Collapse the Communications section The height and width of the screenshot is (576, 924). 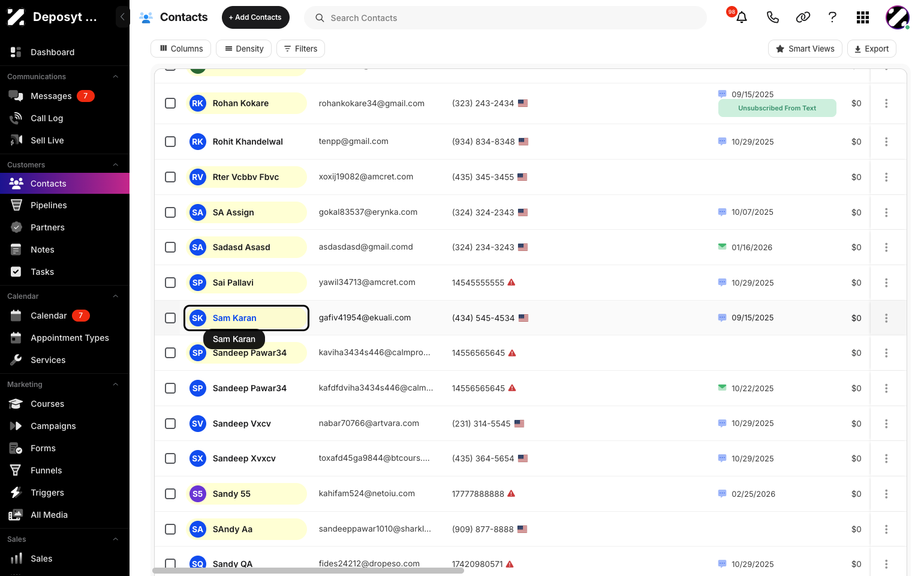coord(116,76)
